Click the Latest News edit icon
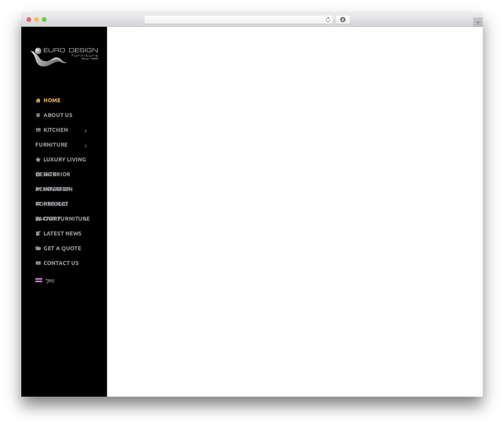Viewport: 504px width, 427px height. 38,234
